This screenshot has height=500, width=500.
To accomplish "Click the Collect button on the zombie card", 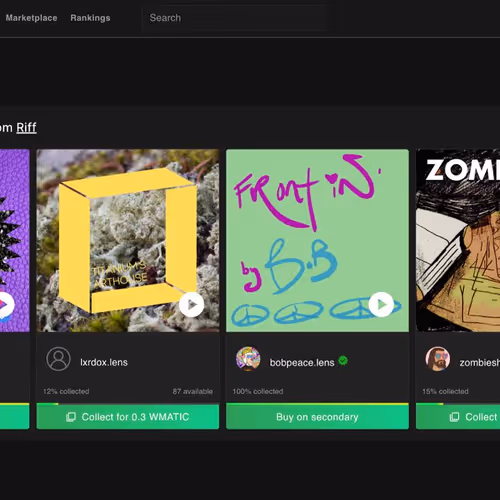I will click(458, 417).
